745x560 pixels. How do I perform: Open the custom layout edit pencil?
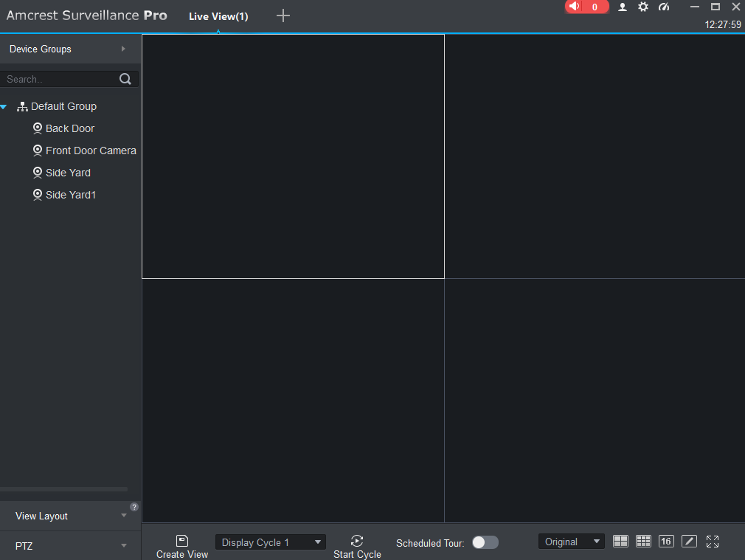689,542
